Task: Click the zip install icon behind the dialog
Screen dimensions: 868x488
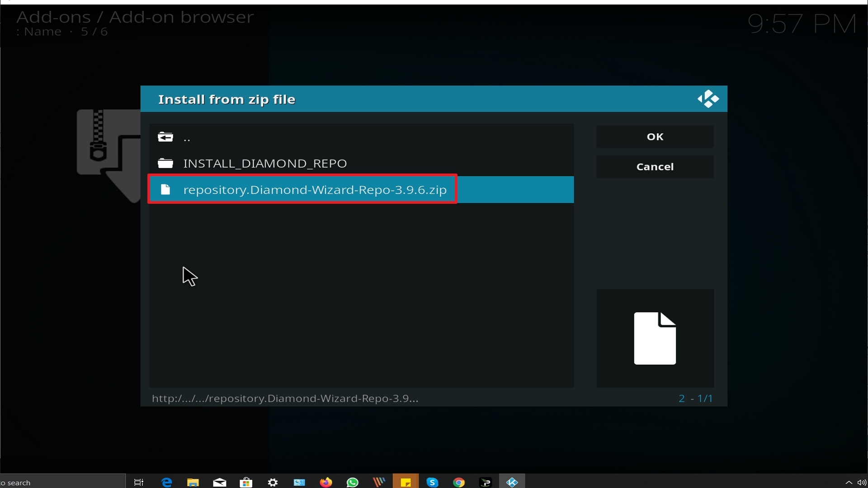Action: 109,155
